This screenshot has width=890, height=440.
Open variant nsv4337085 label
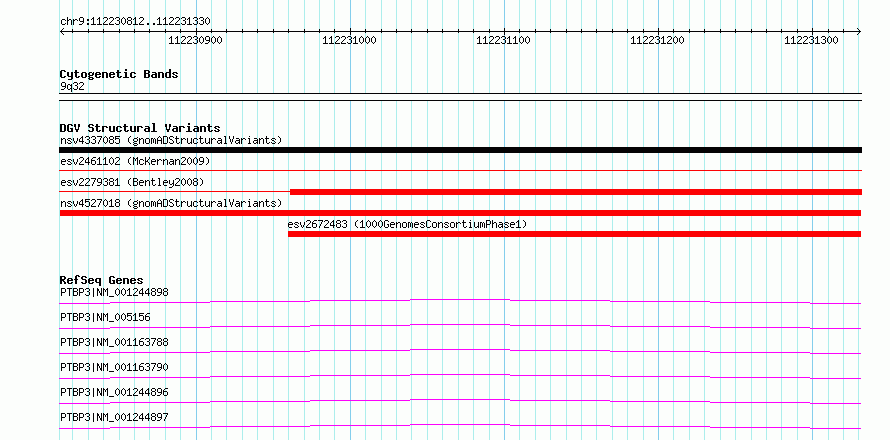click(x=171, y=140)
